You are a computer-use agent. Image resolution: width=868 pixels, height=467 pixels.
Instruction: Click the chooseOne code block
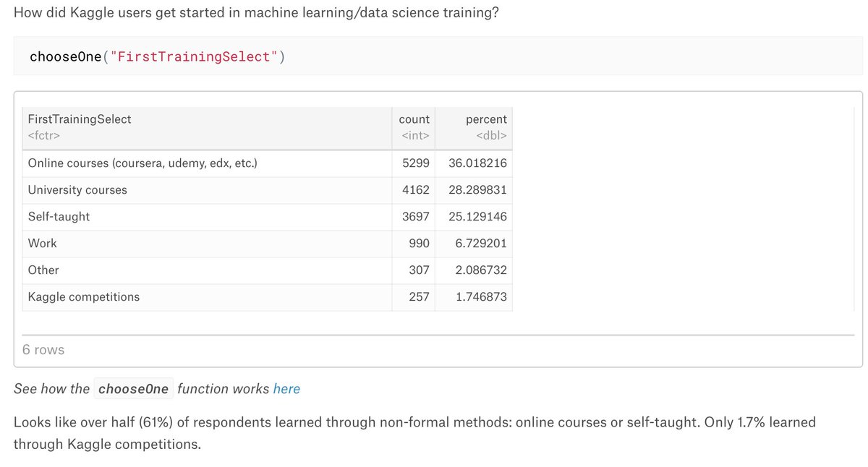point(438,56)
